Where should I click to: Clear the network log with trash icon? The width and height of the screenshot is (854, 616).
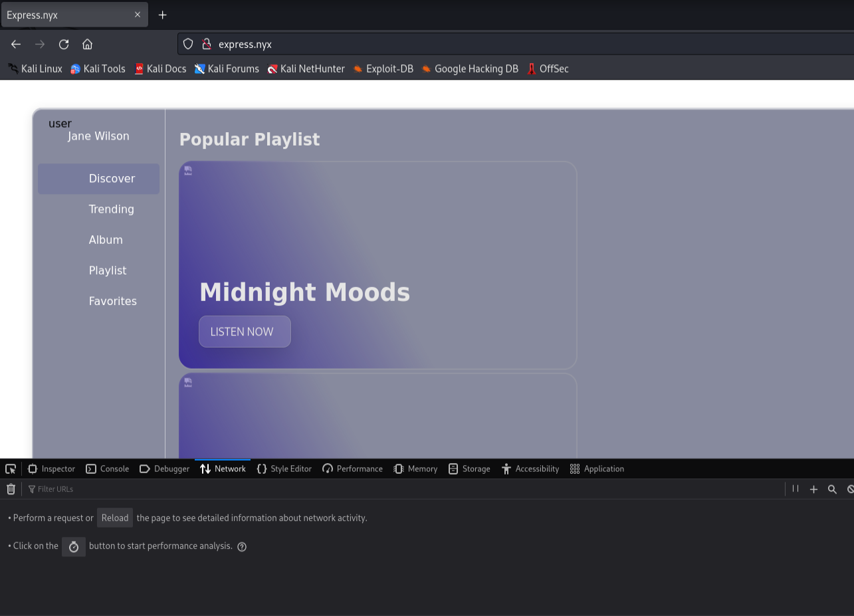pyautogui.click(x=11, y=489)
